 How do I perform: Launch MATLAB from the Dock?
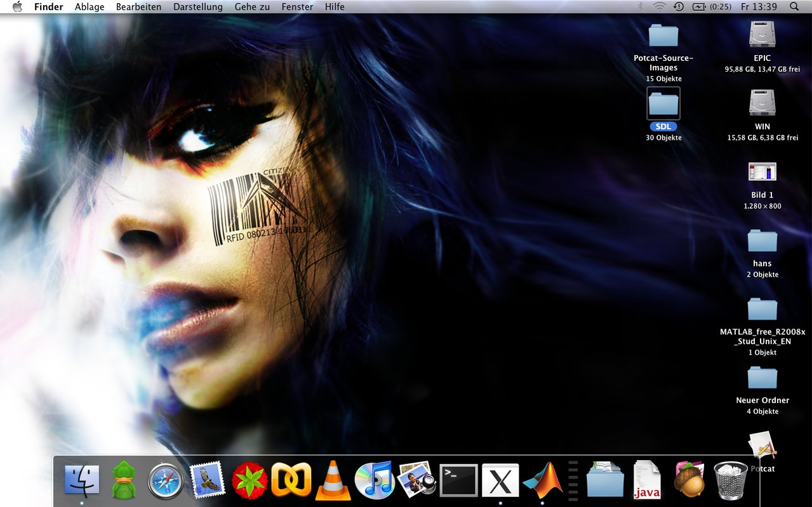(542, 480)
